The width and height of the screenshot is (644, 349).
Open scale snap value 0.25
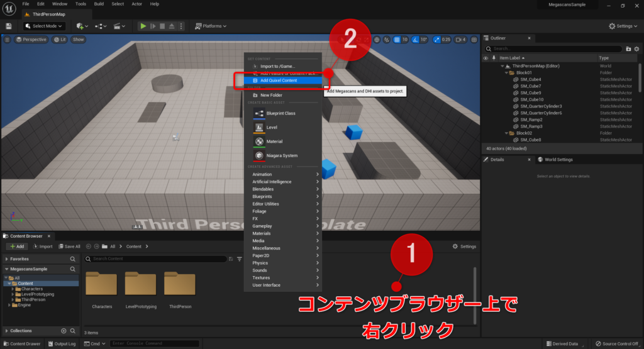point(446,40)
